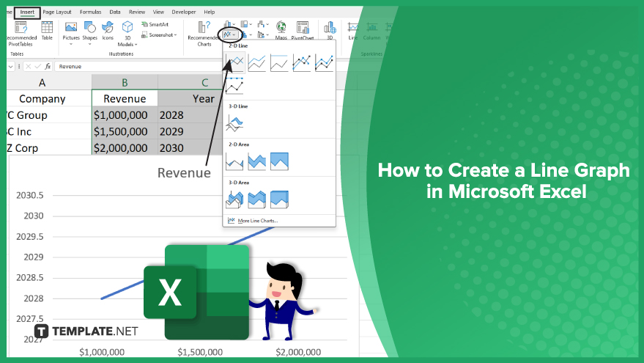Image resolution: width=644 pixels, height=363 pixels.
Task: Insert a Table from the ribbon
Action: 47,31
